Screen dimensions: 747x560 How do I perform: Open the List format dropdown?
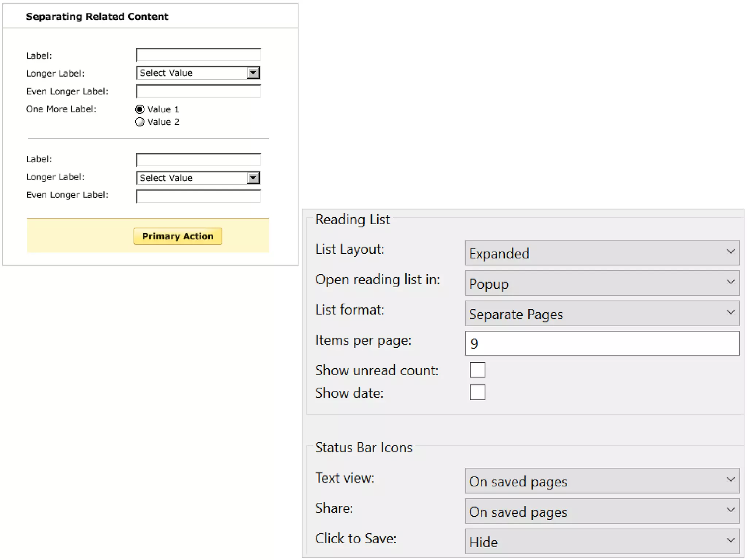(602, 313)
